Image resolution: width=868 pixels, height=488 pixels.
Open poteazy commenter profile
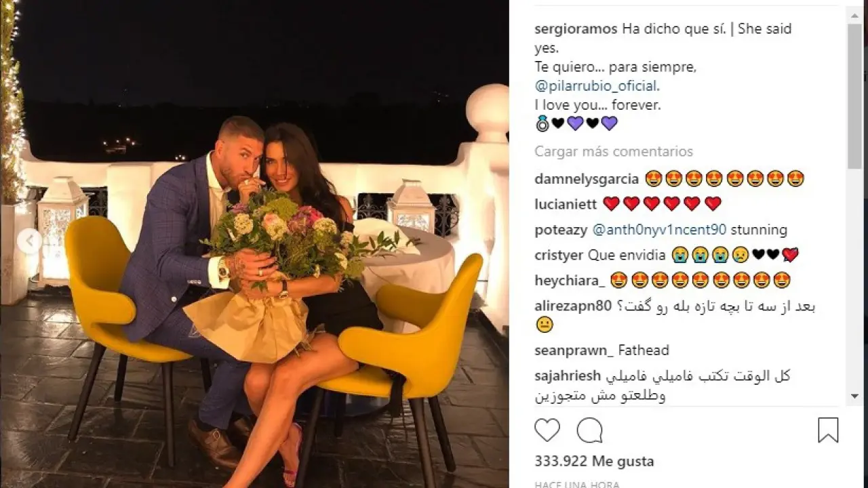tap(561, 230)
